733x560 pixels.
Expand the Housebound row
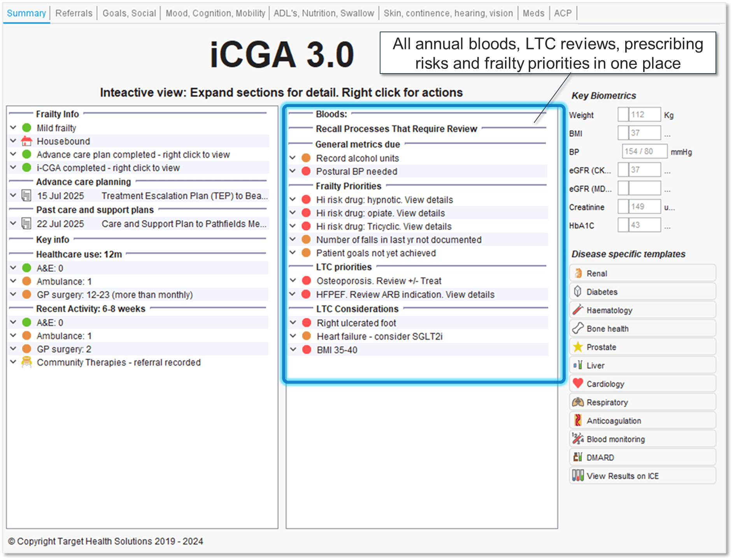point(13,140)
